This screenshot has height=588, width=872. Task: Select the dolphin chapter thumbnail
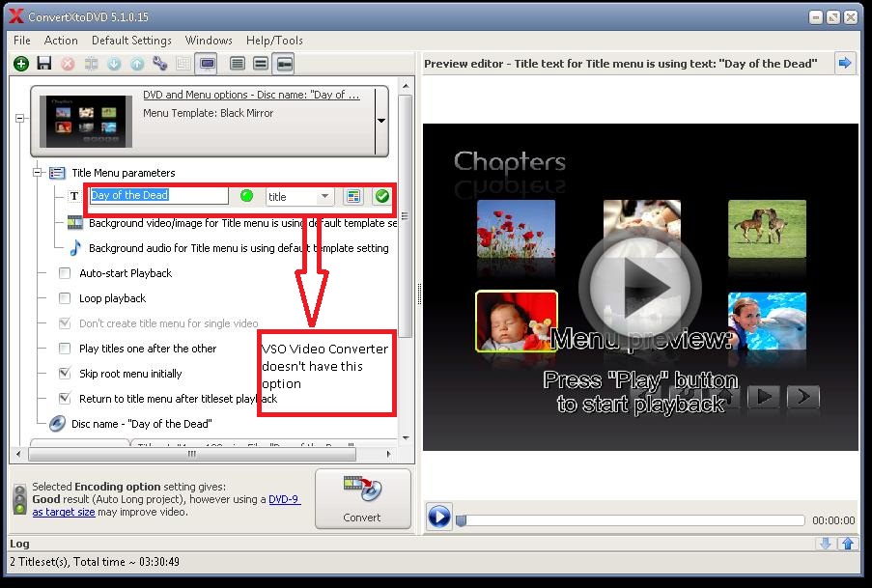[767, 321]
